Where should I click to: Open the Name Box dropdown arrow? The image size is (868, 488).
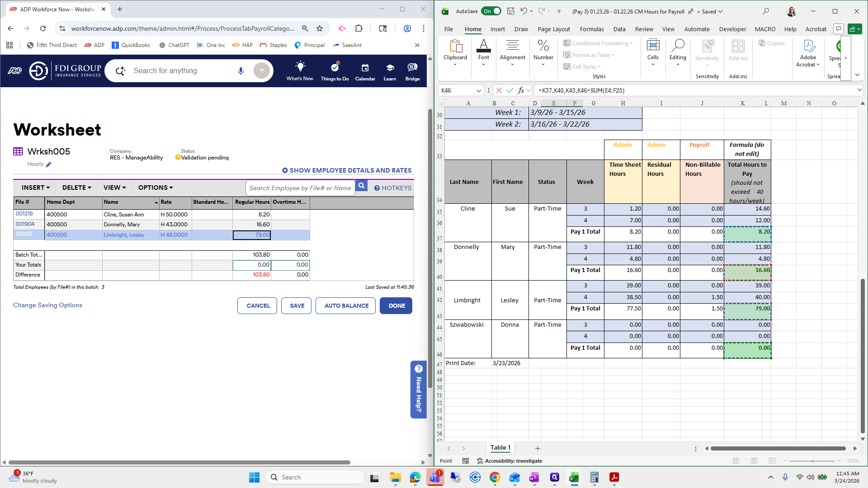click(479, 90)
